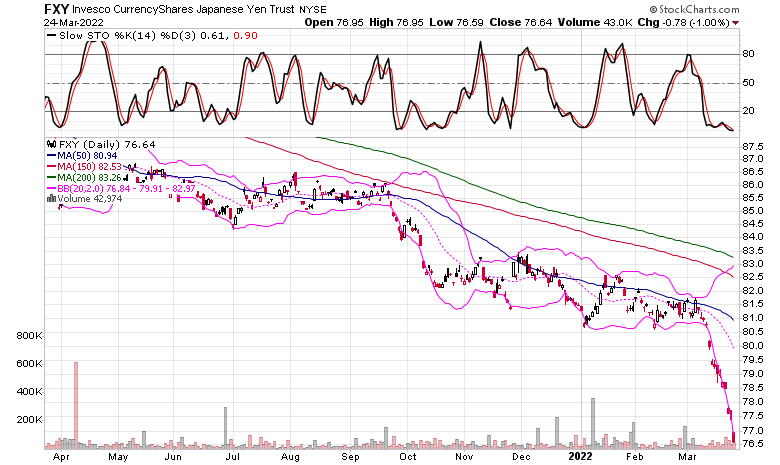Click the 600K volume axis label

[x=29, y=364]
